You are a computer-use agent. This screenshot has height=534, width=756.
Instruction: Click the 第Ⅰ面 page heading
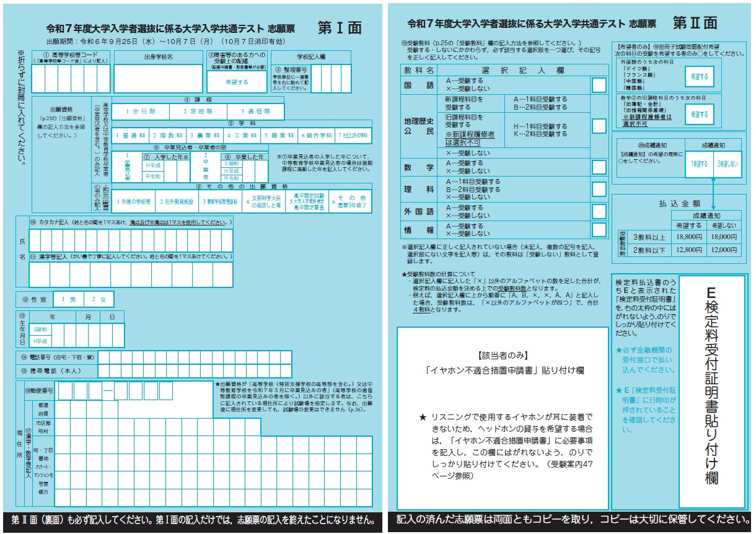tap(339, 28)
